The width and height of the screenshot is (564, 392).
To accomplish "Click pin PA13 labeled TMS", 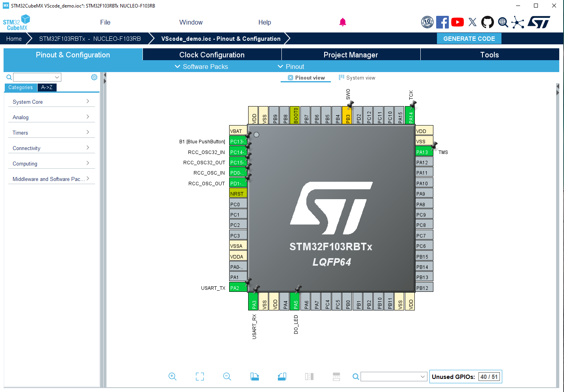I will (x=424, y=152).
